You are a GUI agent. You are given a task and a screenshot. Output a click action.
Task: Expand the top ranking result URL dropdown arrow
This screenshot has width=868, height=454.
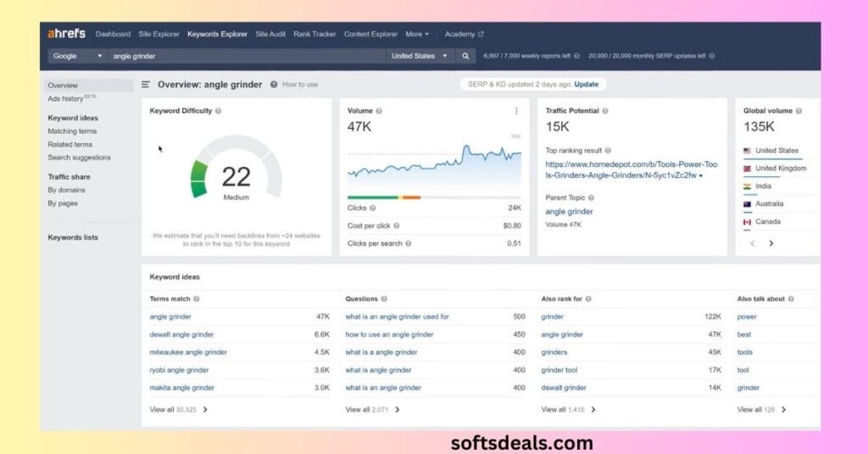tap(701, 176)
